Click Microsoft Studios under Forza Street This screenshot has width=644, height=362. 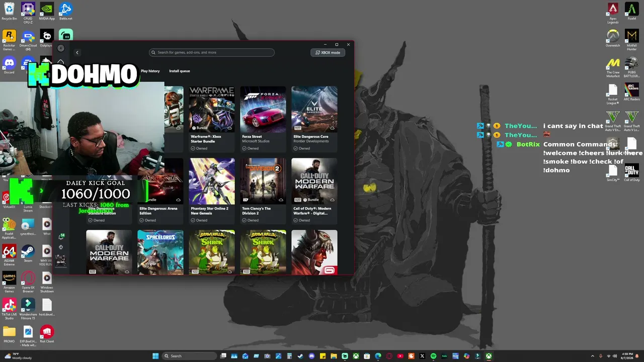(256, 141)
